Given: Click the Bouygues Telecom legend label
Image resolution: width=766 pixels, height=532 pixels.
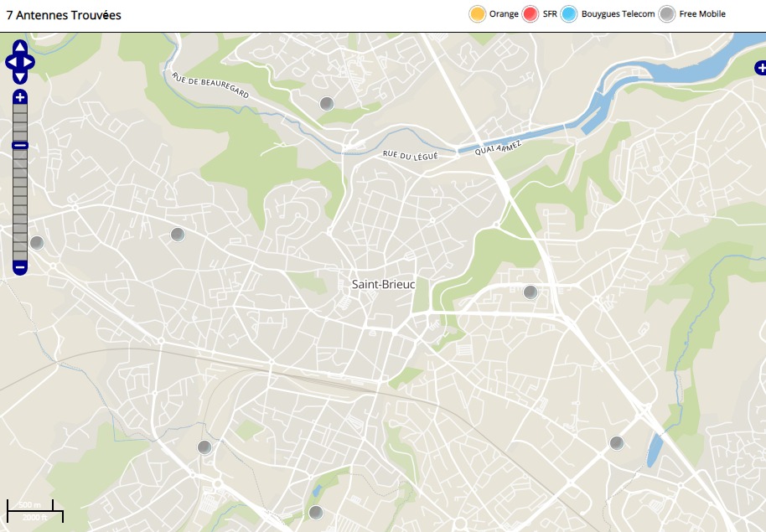Looking at the screenshot, I should pyautogui.click(x=618, y=14).
